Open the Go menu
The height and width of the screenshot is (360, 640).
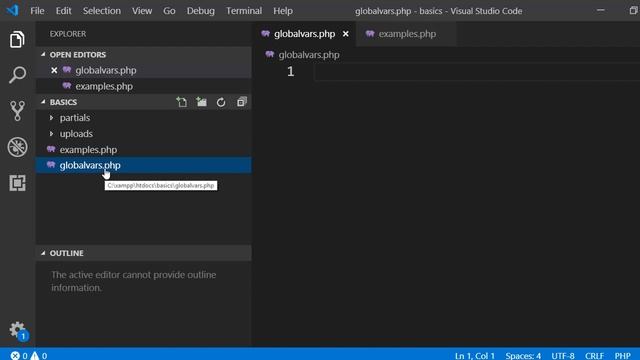pos(169,11)
